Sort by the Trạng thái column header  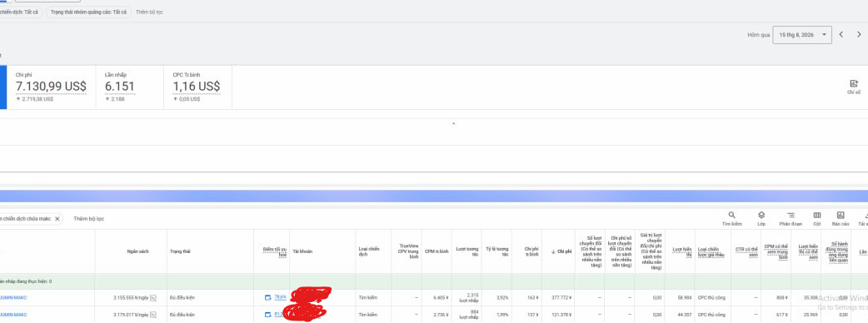180,251
